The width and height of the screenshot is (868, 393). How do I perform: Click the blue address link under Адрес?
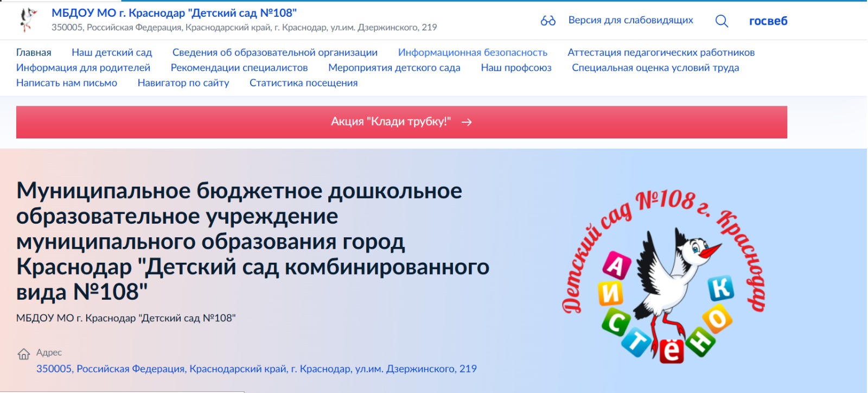point(257,369)
